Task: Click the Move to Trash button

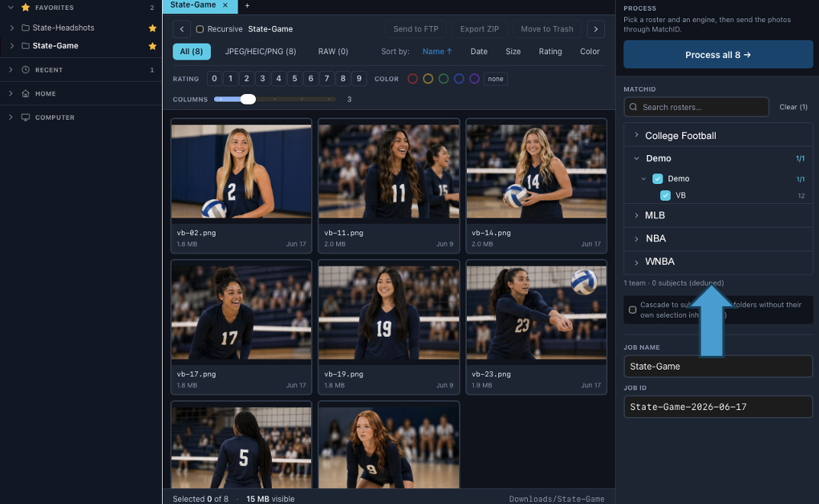Action: tap(547, 29)
